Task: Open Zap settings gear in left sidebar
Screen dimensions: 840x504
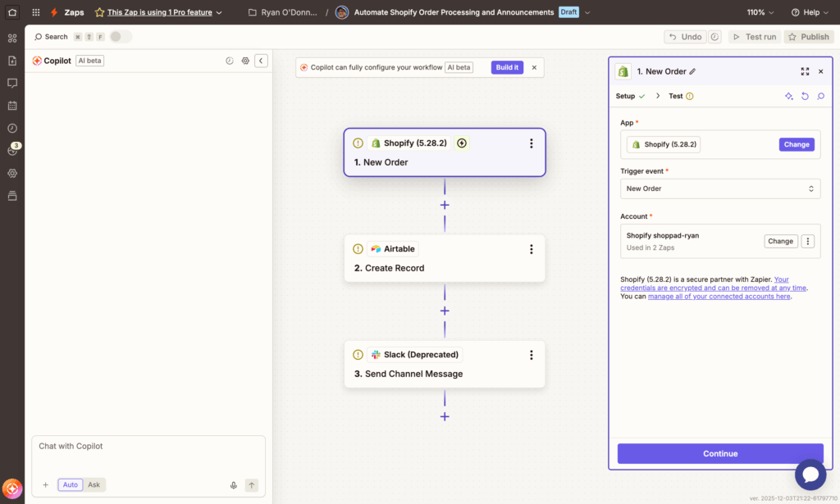Action: (x=12, y=173)
